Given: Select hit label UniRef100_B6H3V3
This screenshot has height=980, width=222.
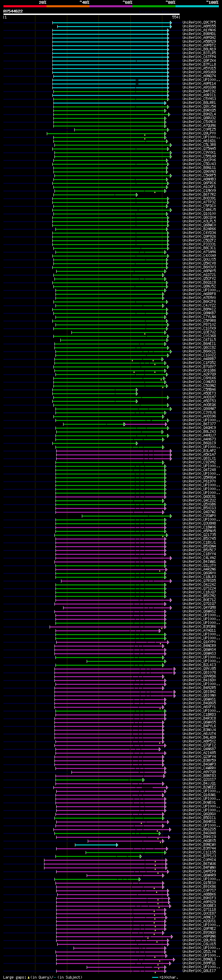Looking at the screenshot, I should [x=199, y=267].
